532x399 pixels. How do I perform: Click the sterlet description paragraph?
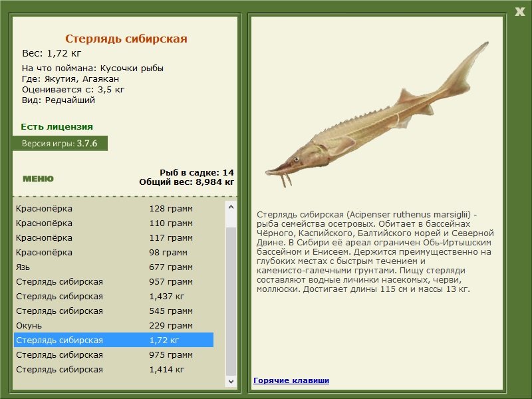pos(375,252)
